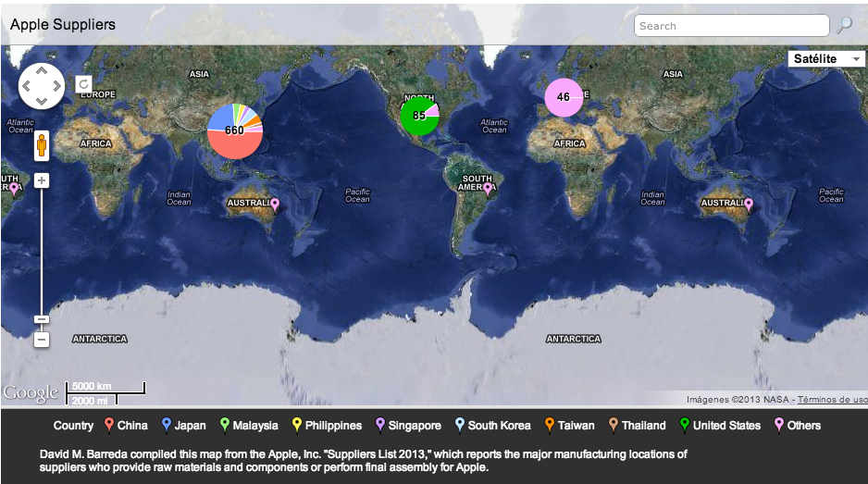Screen dimensions: 868x484
Task: Select the Thailand legend marker
Action: coord(613,426)
